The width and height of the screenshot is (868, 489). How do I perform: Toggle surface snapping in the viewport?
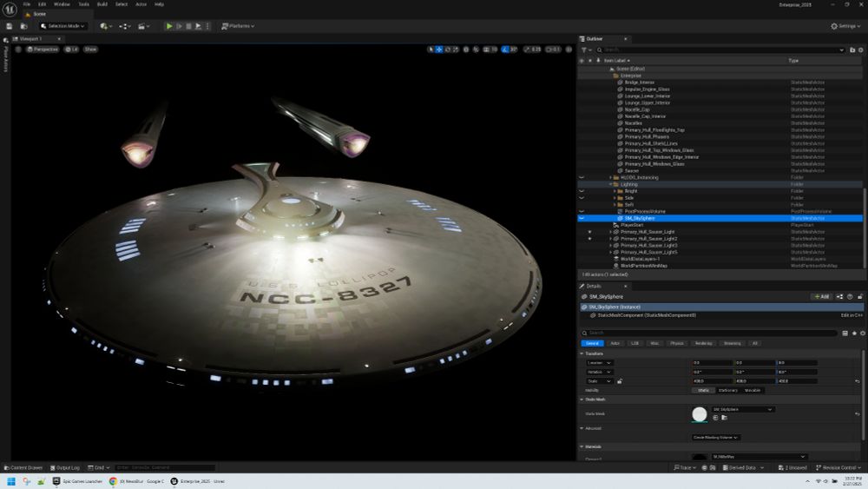coord(476,50)
